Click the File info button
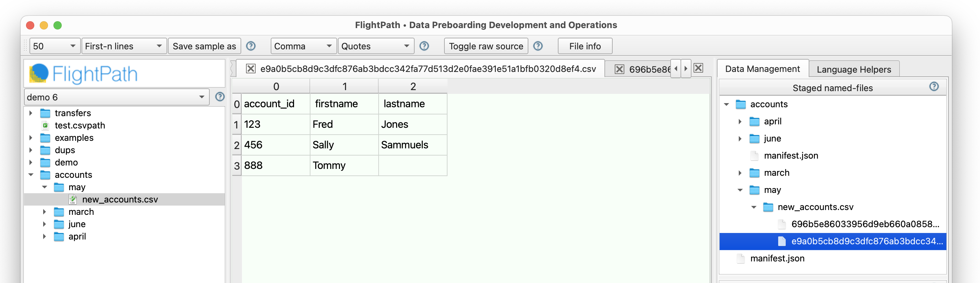This screenshot has height=283, width=980. coord(584,46)
